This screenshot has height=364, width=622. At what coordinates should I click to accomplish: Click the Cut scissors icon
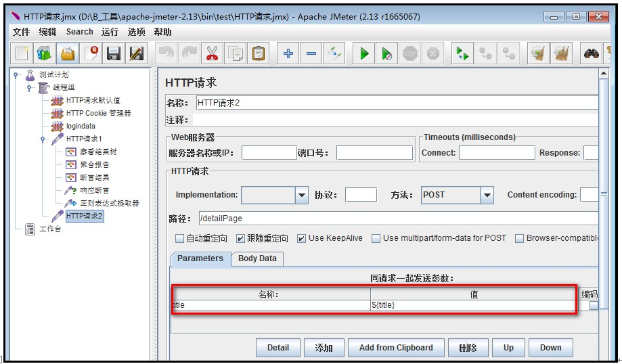(213, 53)
